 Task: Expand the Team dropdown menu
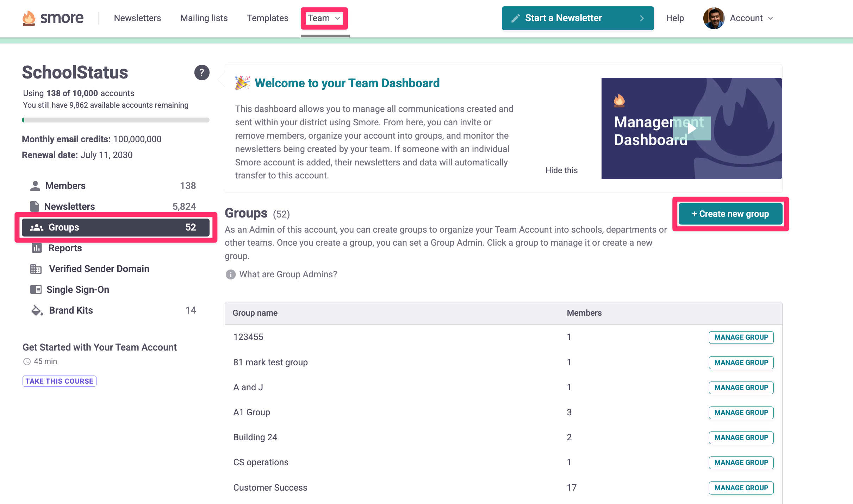324,18
